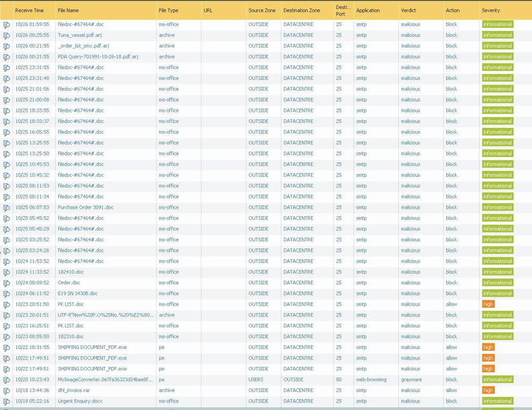Click detail icon beside dhl_invoice.rar entry

pos(6,391)
